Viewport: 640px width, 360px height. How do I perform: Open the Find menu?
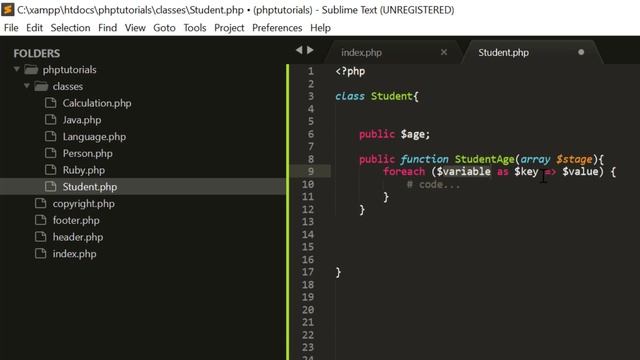(107, 28)
